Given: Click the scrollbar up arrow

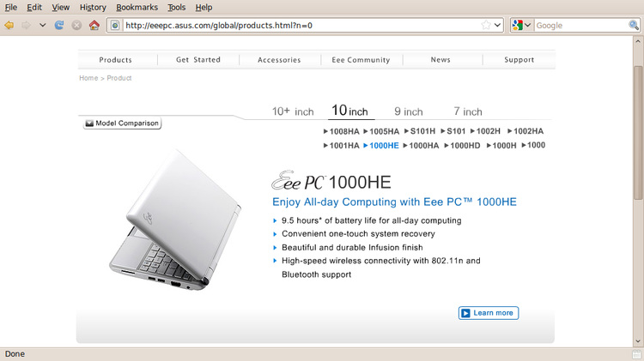Looking at the screenshot, I should click(638, 41).
